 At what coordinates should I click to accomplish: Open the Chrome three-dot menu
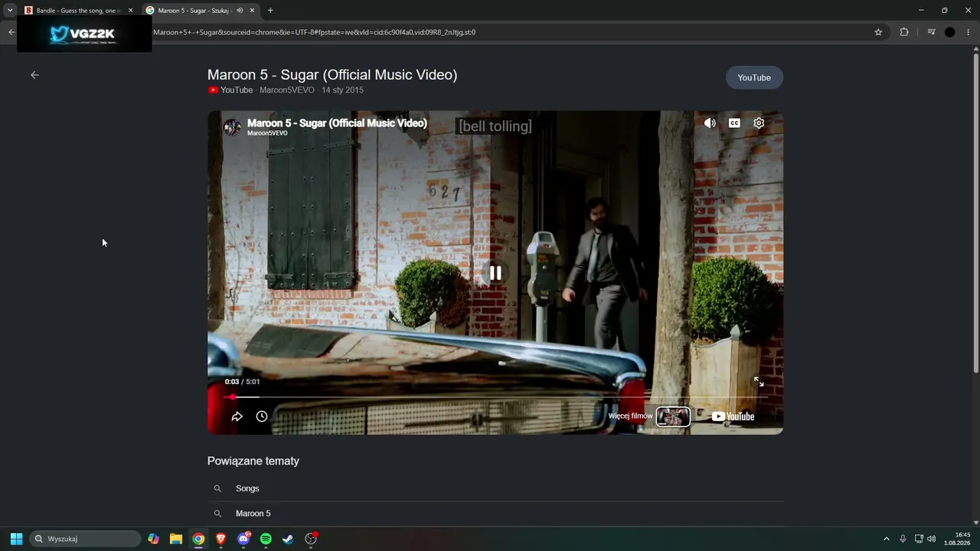click(969, 32)
